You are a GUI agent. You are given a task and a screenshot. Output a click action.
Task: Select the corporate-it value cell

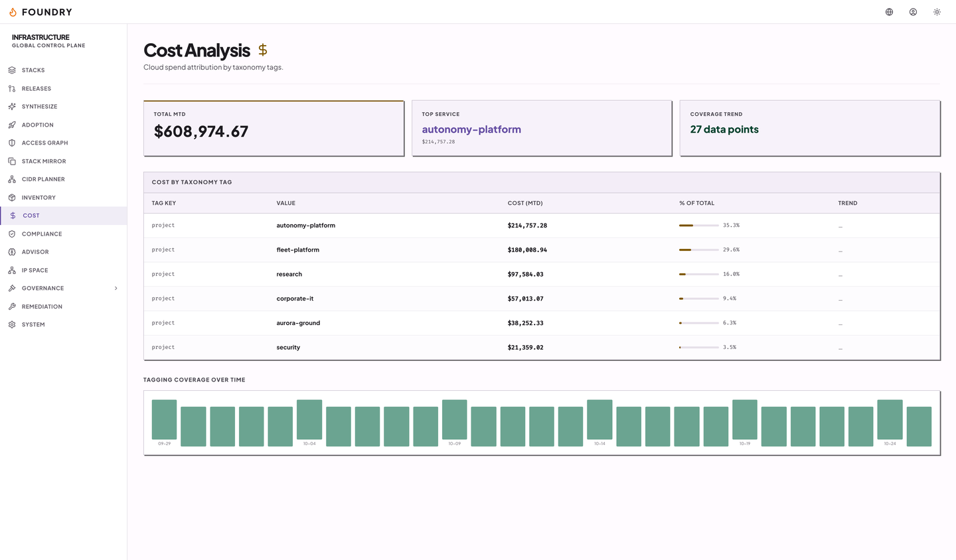(x=295, y=299)
